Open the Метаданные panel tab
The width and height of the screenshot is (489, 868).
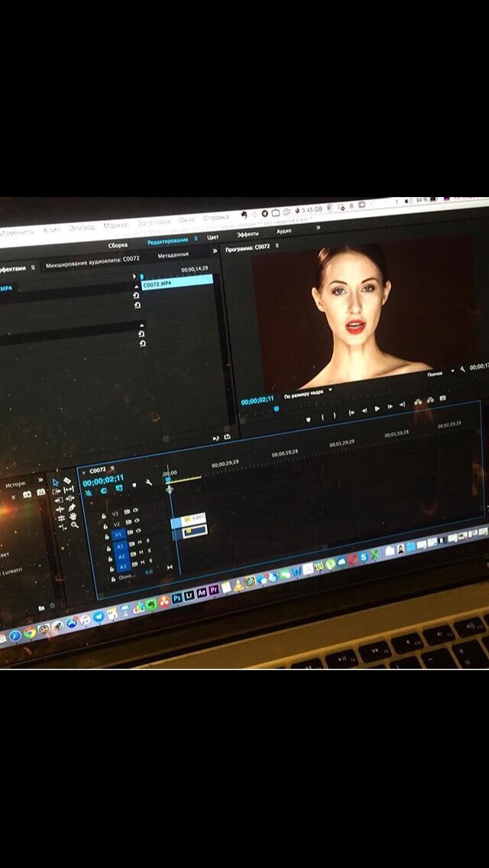pos(173,254)
